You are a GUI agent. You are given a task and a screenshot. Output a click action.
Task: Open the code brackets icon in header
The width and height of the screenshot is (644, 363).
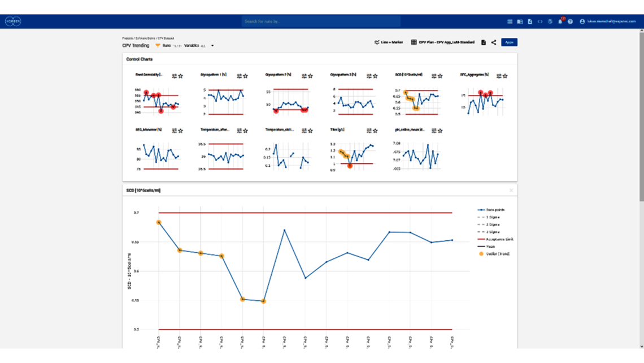pos(540,21)
